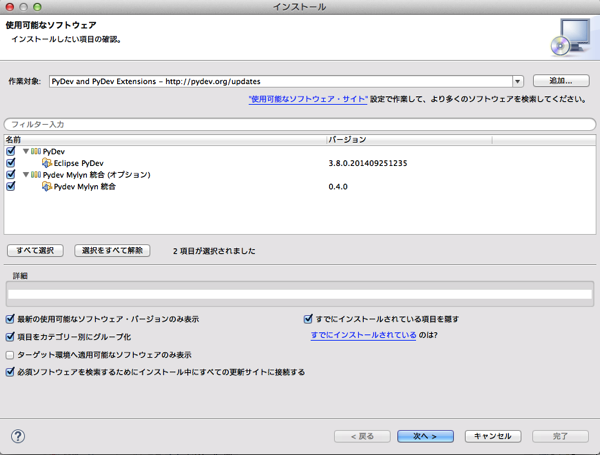Toggle 最新の使用可能なソフトウェア・バージョンのみ表示 checkbox
Viewport: 600px width, 455px height.
(x=10, y=319)
